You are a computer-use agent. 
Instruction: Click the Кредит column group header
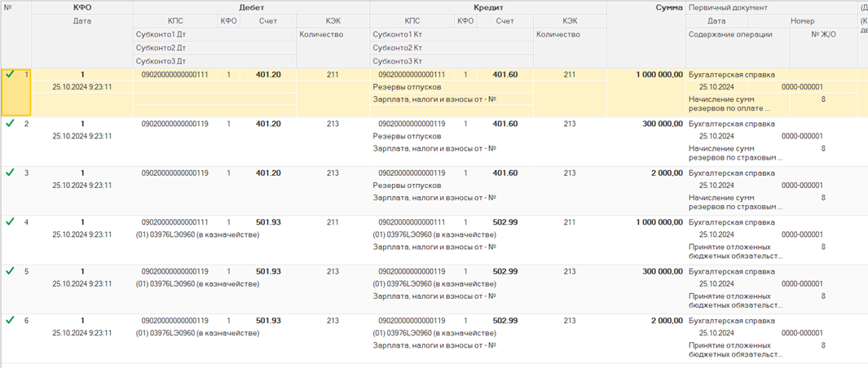coord(487,8)
